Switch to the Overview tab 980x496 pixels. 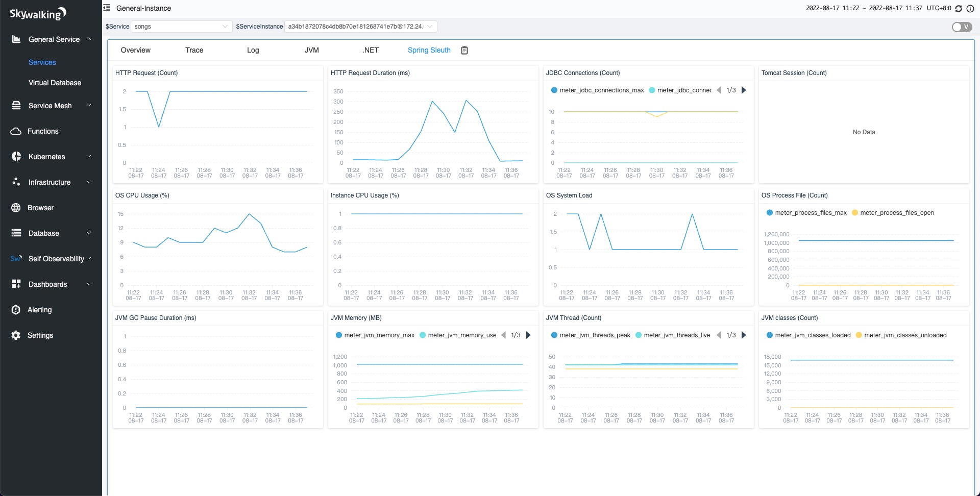tap(135, 50)
